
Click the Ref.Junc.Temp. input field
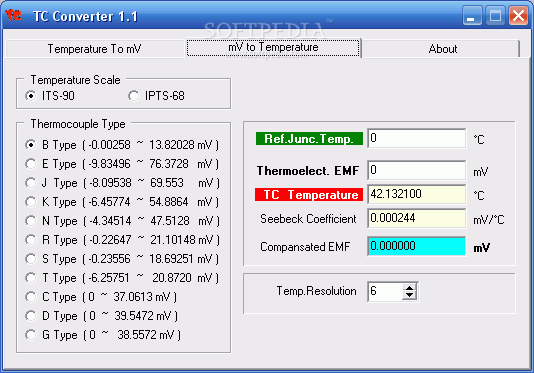417,138
